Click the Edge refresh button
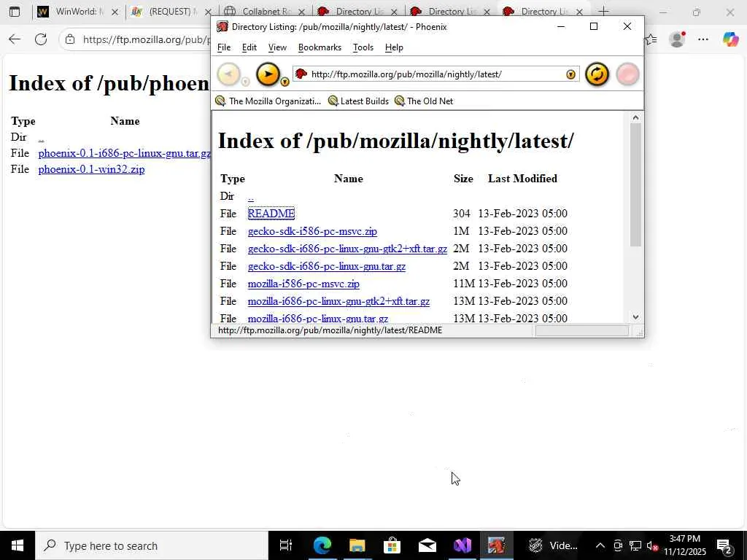Screen dimensions: 747x560 pos(41,39)
